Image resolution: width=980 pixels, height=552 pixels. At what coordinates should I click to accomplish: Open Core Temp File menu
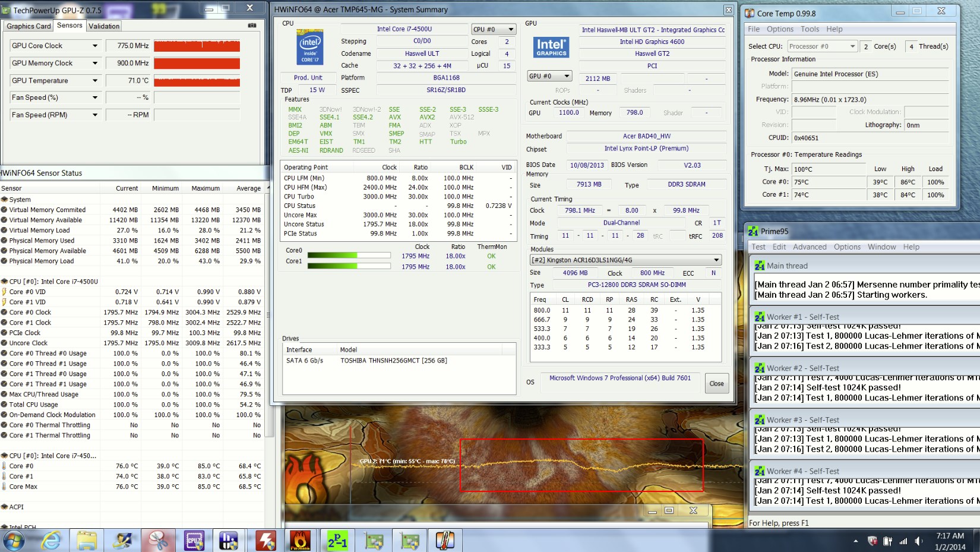click(754, 29)
